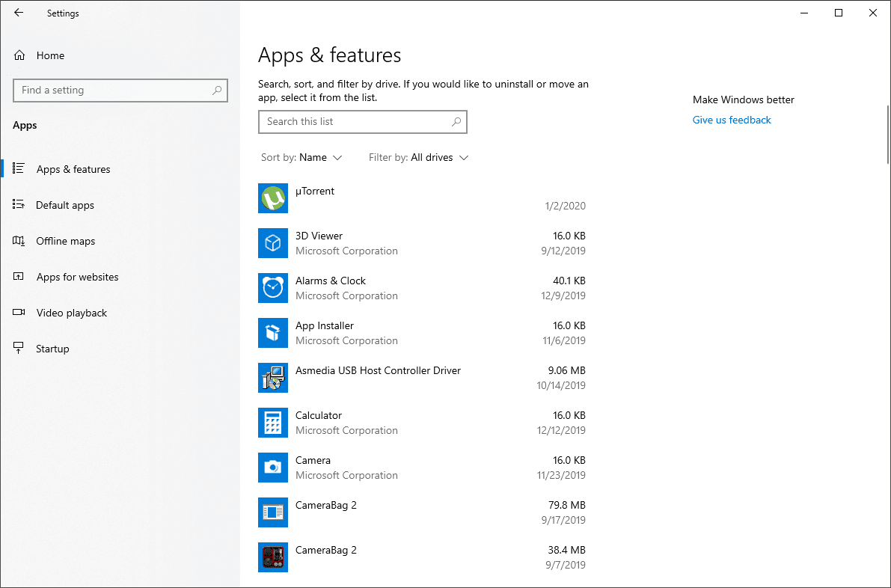Click the µTorrent app icon
Screen dimensions: 891x588
[273, 198]
